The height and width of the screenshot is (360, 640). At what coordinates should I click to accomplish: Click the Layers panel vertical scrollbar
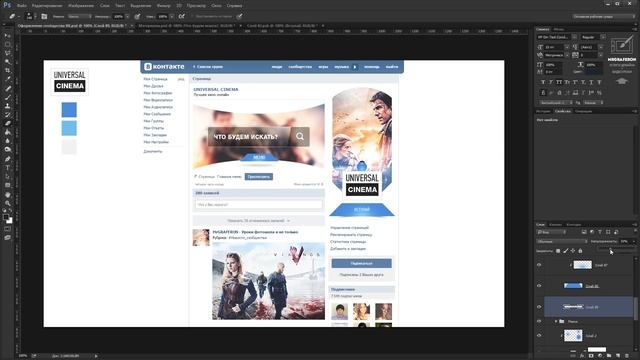click(x=635, y=309)
